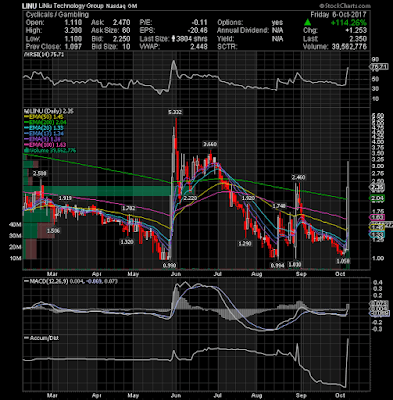Click the 5.332 peak price label
The width and height of the screenshot is (393, 400).
click(175, 112)
